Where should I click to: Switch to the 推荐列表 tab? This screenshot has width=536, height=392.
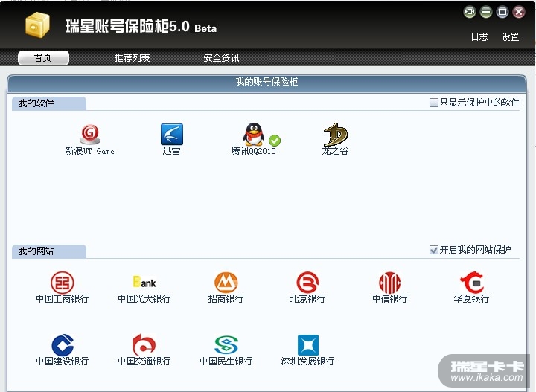click(132, 58)
